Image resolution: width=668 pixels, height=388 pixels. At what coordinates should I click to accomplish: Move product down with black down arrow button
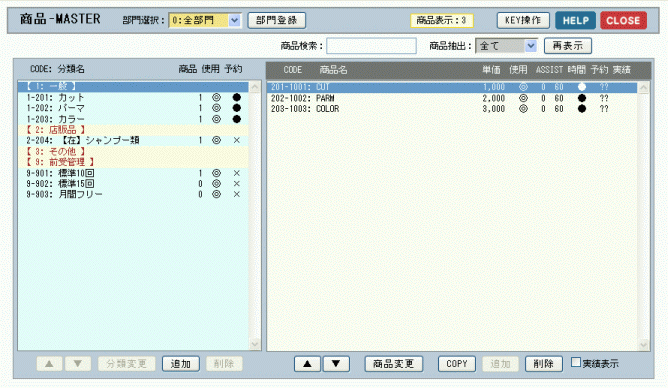(x=336, y=364)
